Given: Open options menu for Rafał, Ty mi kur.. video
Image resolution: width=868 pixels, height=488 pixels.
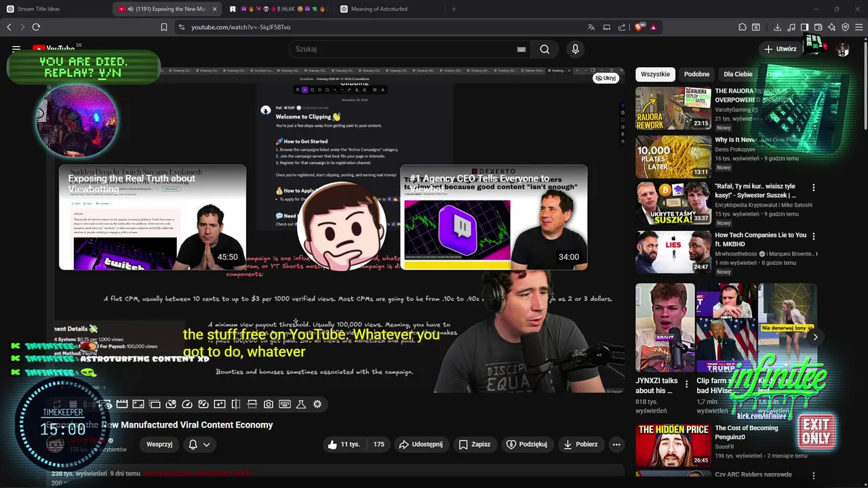Looking at the screenshot, I should pos(814,188).
